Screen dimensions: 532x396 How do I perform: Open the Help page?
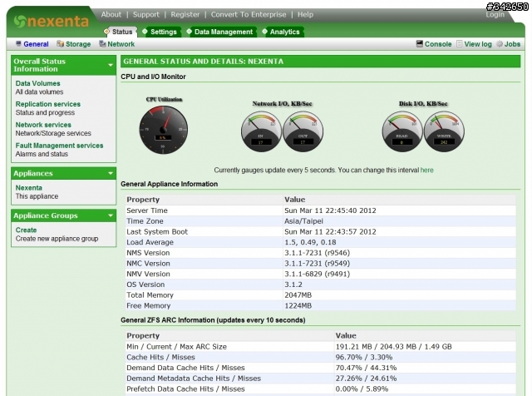point(305,15)
